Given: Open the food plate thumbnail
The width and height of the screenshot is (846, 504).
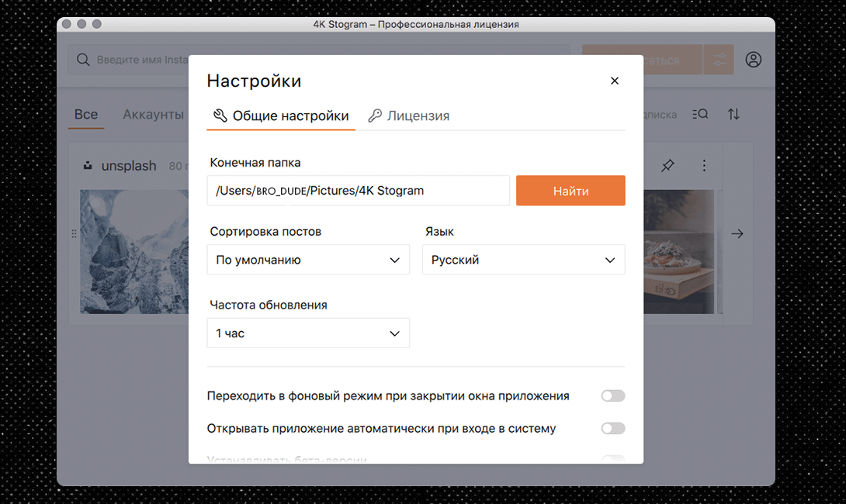Looking at the screenshot, I should click(679, 252).
